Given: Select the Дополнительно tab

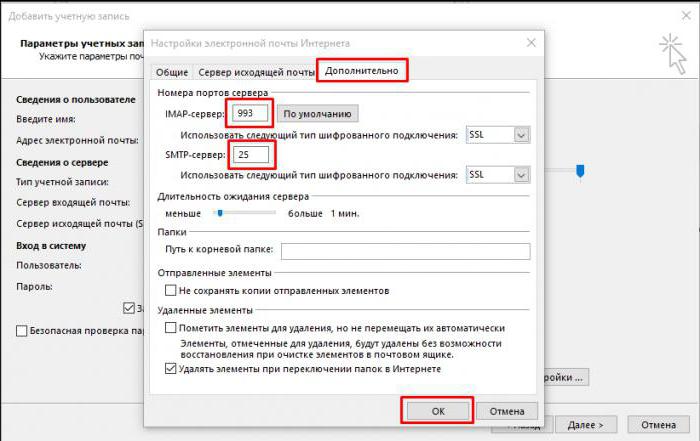Looking at the screenshot, I should click(x=362, y=71).
